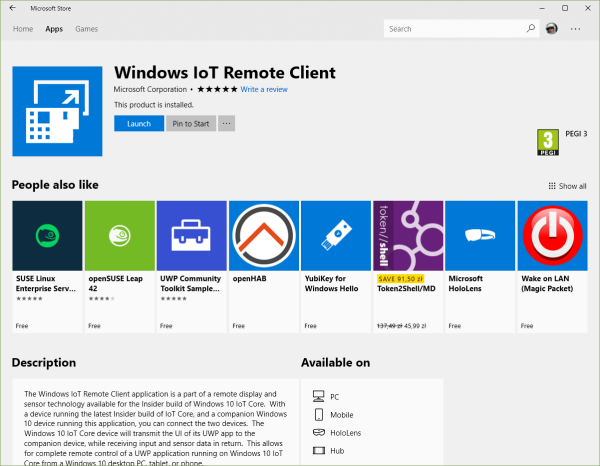Open the Write a review link

click(264, 90)
